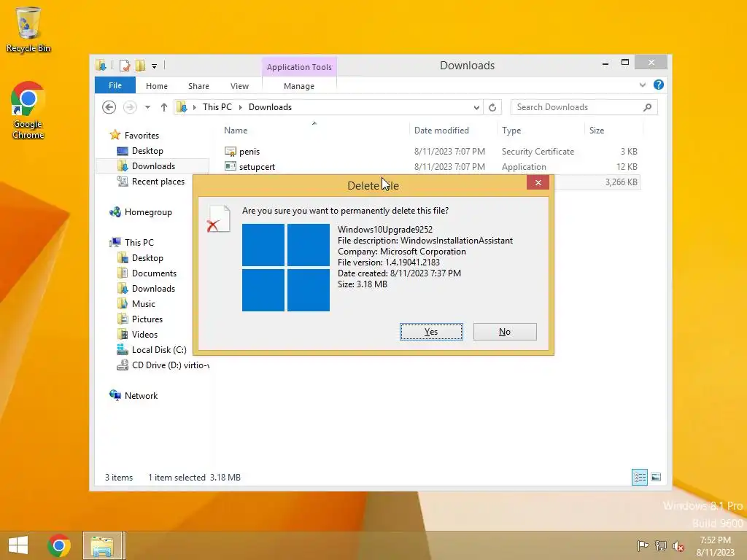
Task: Expand the ribbon with chevron
Action: (x=643, y=85)
